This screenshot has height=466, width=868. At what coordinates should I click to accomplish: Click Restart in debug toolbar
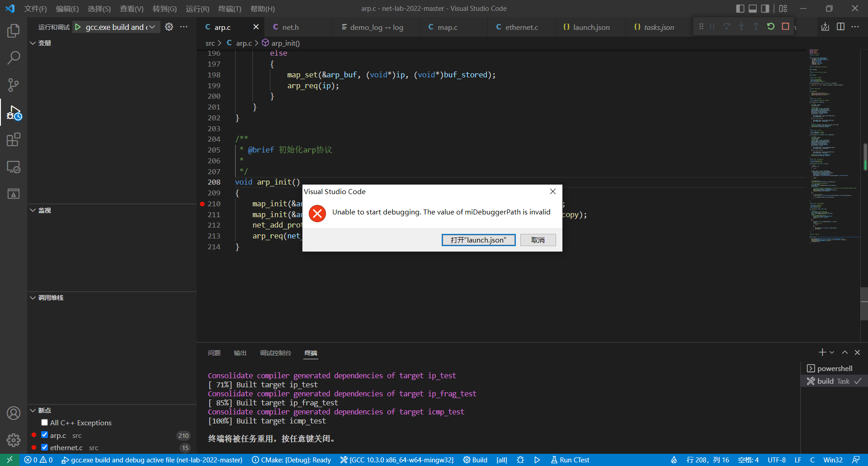(x=771, y=27)
